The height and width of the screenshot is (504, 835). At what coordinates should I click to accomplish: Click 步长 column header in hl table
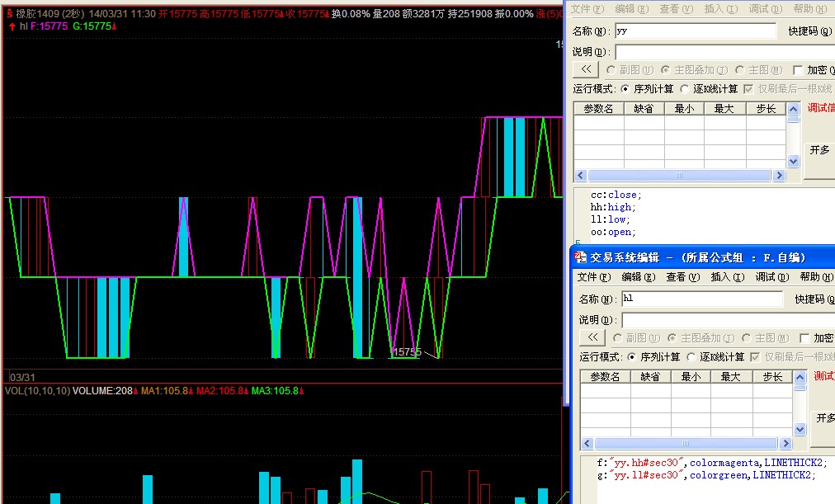(x=772, y=377)
